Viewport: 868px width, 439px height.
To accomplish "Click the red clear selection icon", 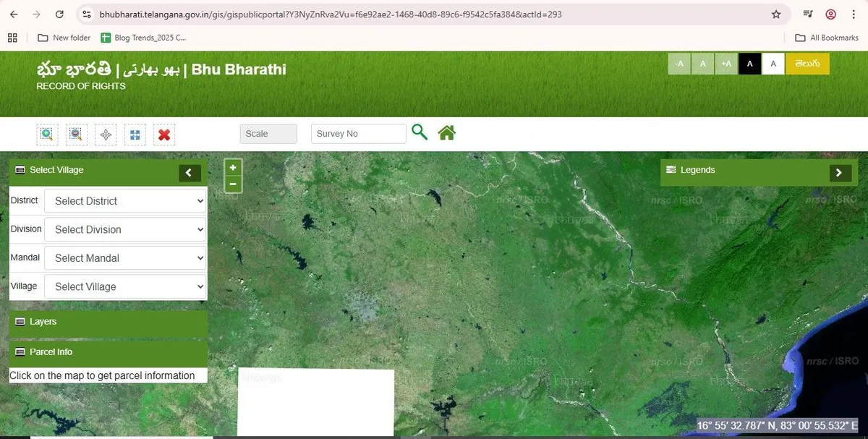I will 163,134.
